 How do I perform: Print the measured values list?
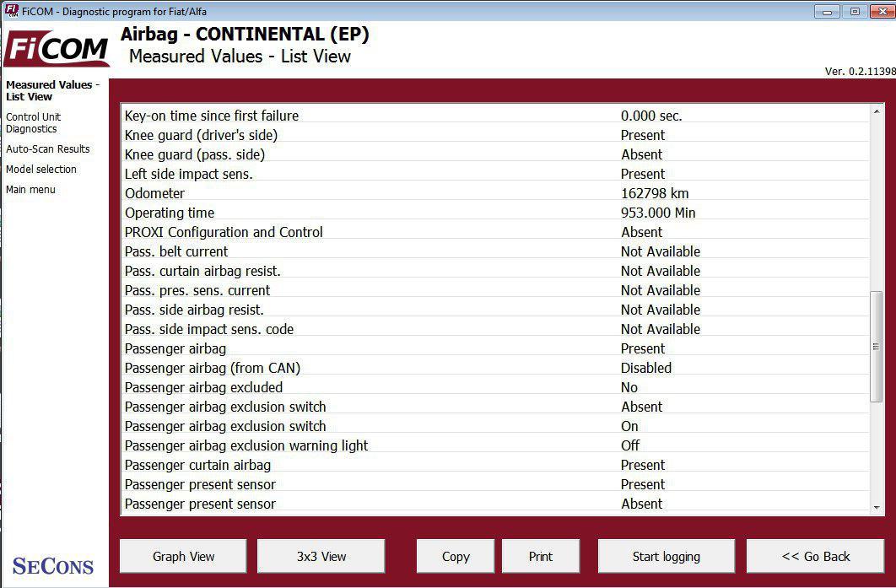(541, 556)
